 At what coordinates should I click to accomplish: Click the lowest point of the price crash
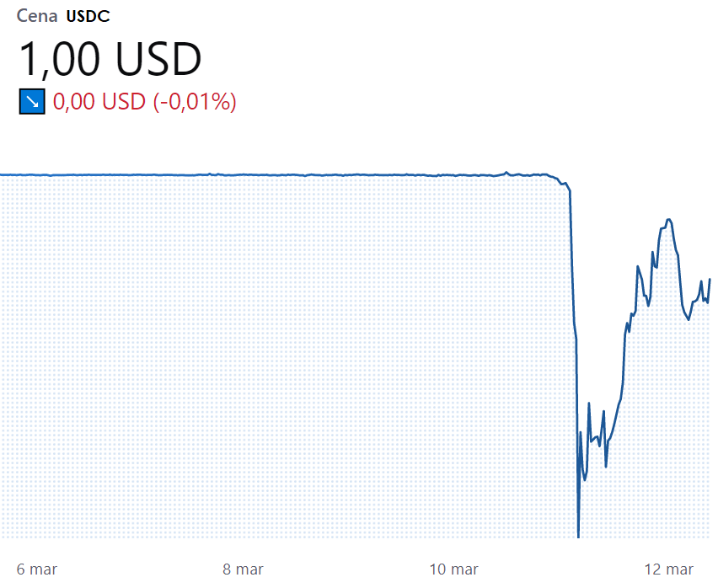coord(578,536)
